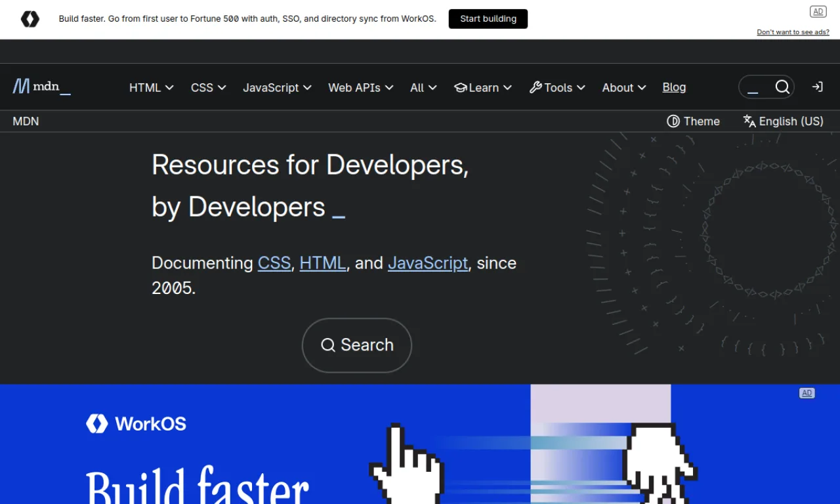Click the Start building button
Viewport: 840px width, 504px height.
488,19
